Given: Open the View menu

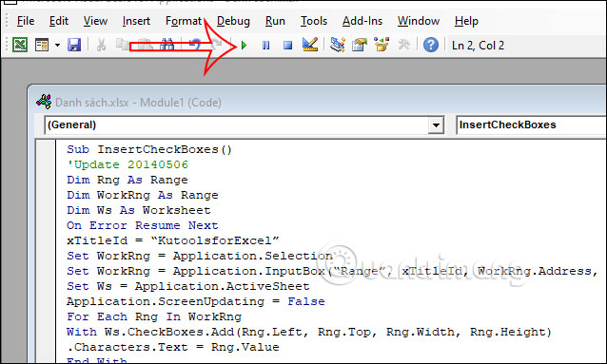Looking at the screenshot, I should tap(96, 21).
